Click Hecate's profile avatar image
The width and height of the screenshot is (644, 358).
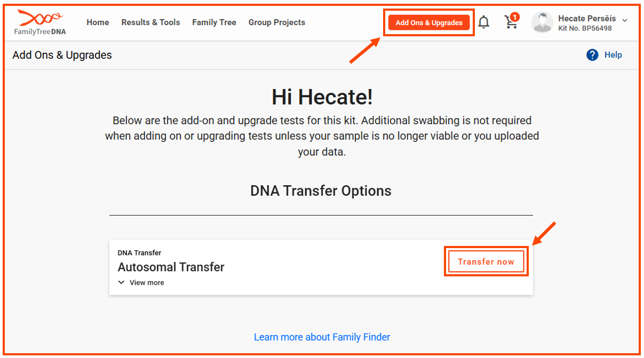tap(542, 22)
